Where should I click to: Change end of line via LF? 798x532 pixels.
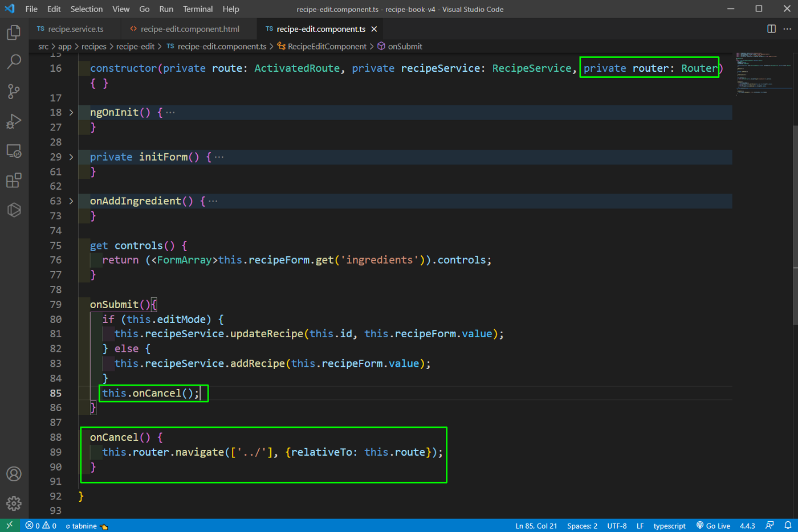point(640,526)
